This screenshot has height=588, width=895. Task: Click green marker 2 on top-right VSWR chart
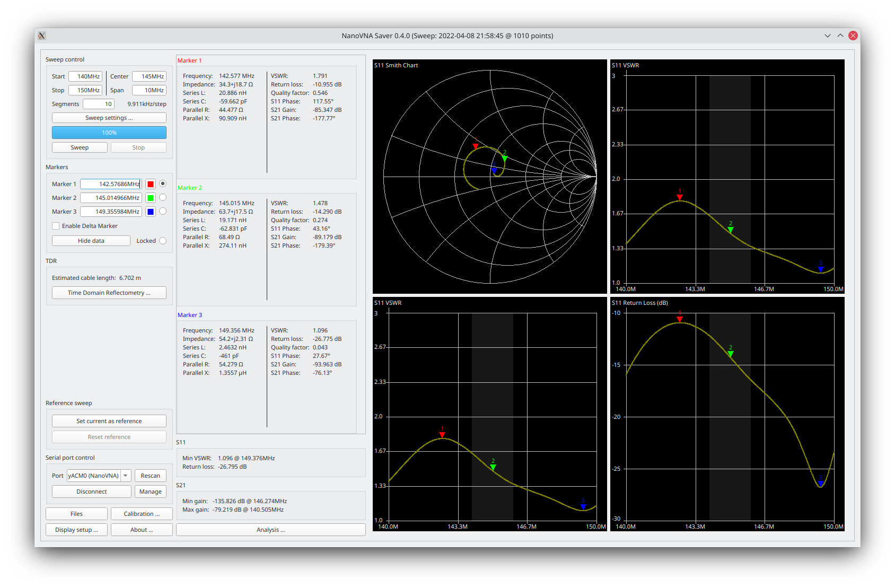point(731,230)
